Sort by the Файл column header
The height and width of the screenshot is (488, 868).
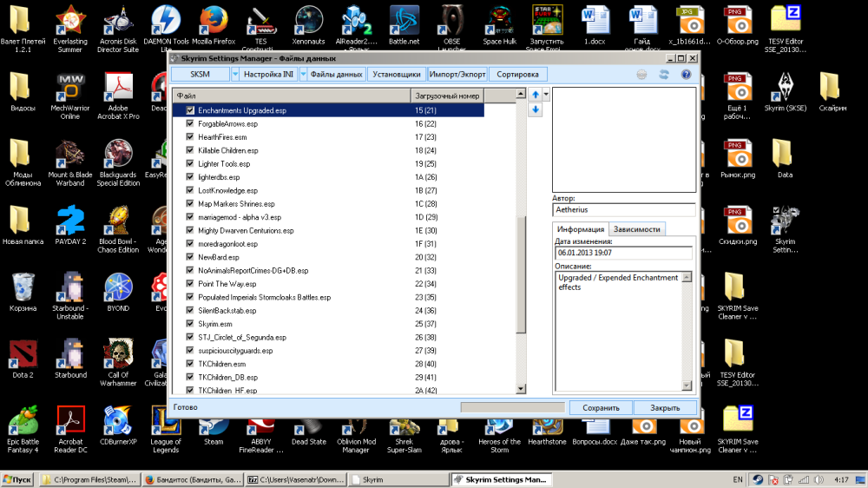click(292, 96)
